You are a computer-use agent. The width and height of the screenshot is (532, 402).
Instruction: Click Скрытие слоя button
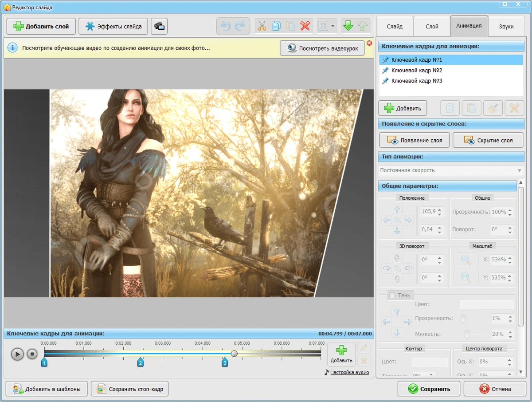tap(488, 140)
